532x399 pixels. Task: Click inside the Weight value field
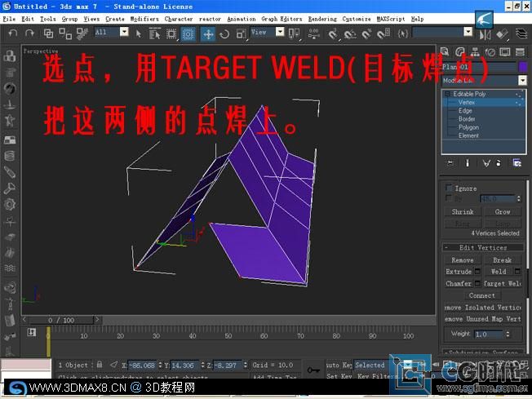(x=488, y=335)
